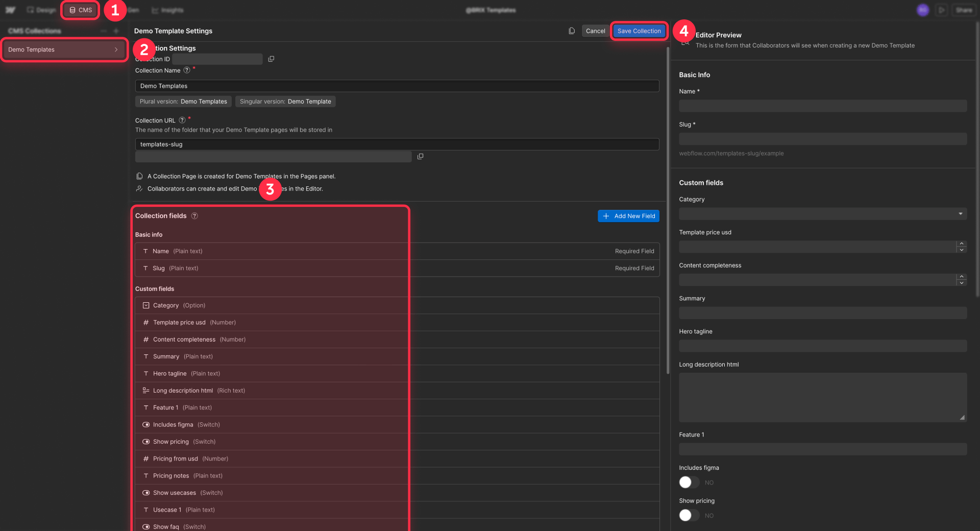Click the Webflow logo icon
This screenshot has height=531, width=980.
coord(11,10)
